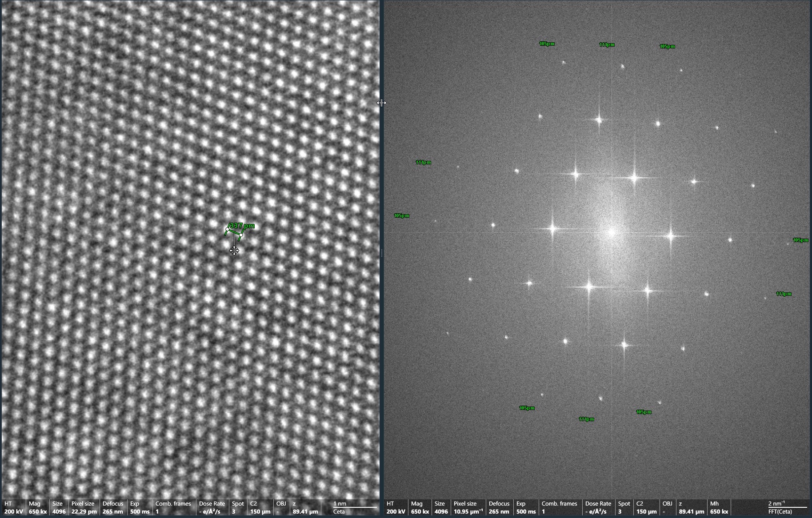Click the Exp 500 ms field under the left image

coord(140,508)
